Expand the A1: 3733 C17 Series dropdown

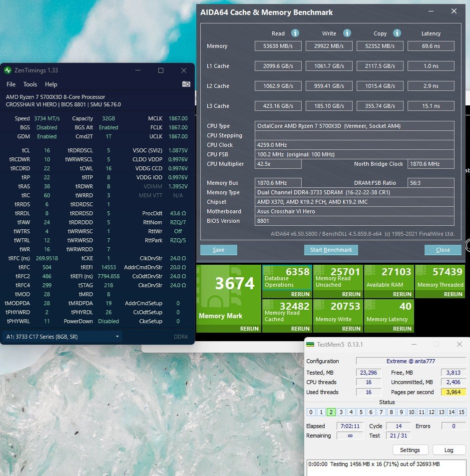(62, 337)
